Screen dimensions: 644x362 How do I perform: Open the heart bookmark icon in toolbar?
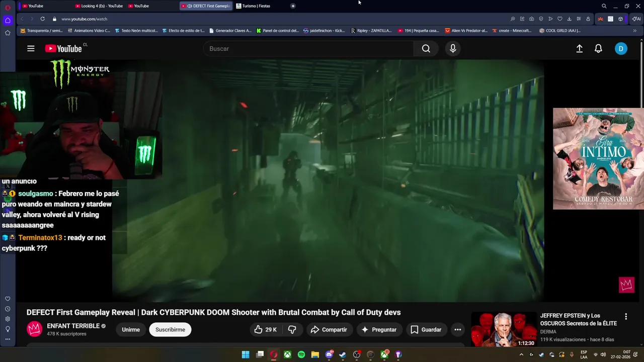pos(560,19)
